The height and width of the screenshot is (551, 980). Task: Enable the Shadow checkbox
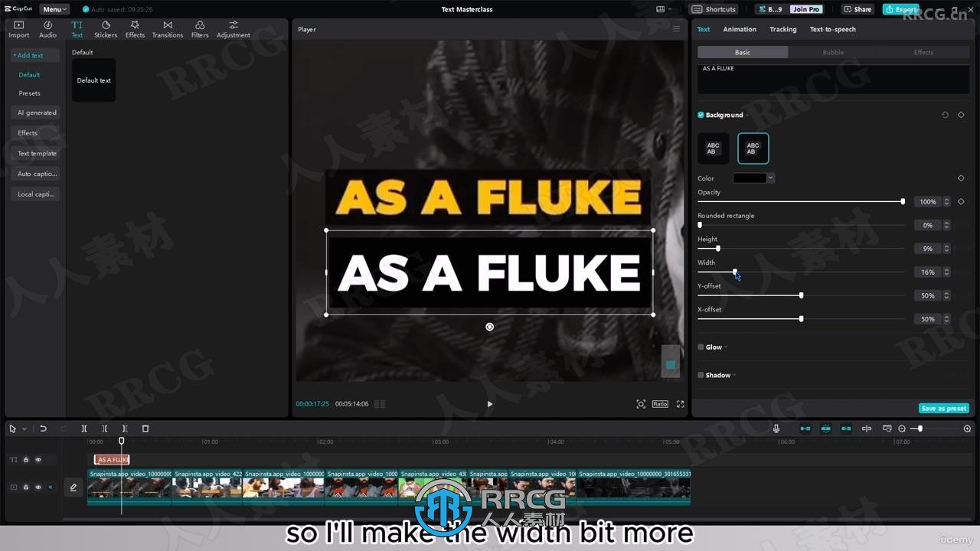click(x=701, y=375)
